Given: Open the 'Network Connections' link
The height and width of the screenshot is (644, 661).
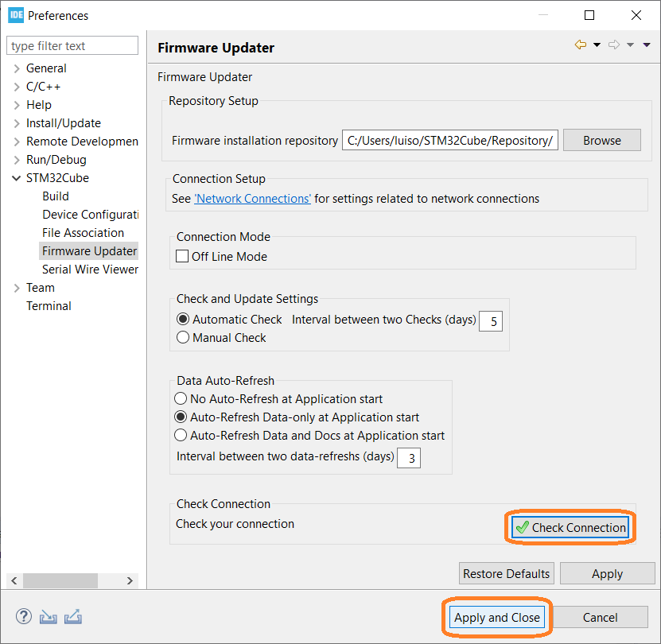Looking at the screenshot, I should [x=252, y=199].
